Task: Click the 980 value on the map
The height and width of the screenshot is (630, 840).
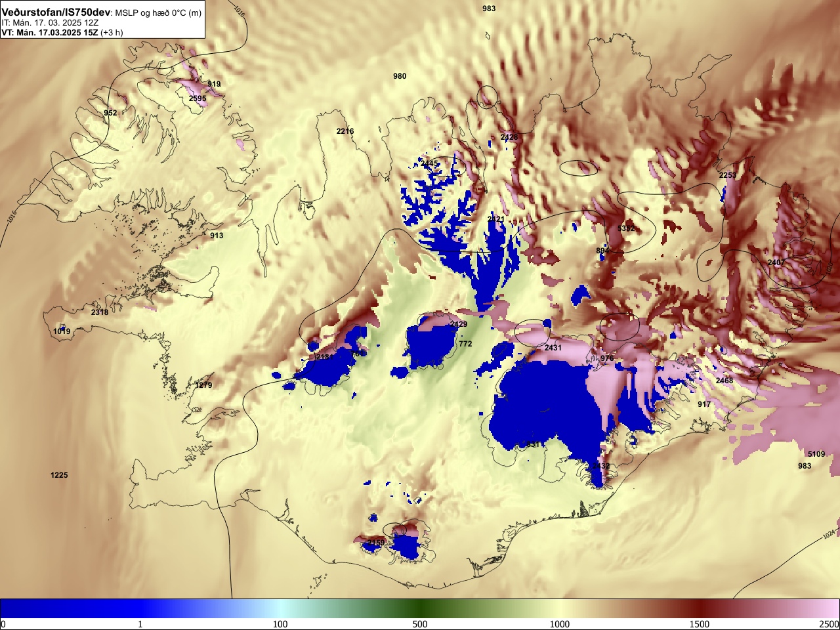Action: pyautogui.click(x=400, y=76)
